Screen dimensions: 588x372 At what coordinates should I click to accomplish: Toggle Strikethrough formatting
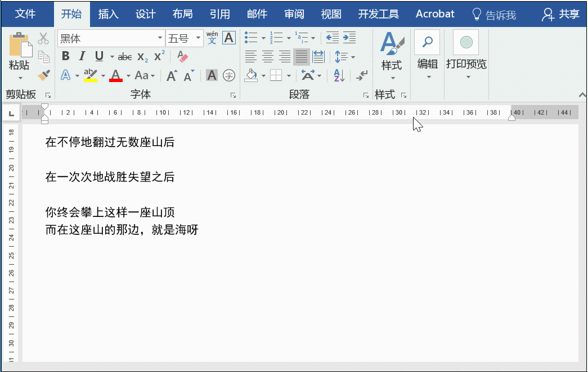pyautogui.click(x=125, y=57)
